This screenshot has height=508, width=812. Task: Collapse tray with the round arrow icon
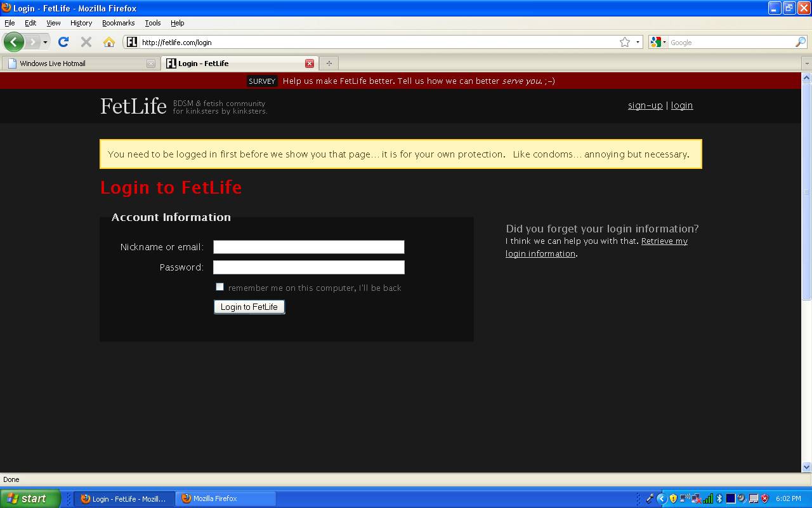coord(662,498)
